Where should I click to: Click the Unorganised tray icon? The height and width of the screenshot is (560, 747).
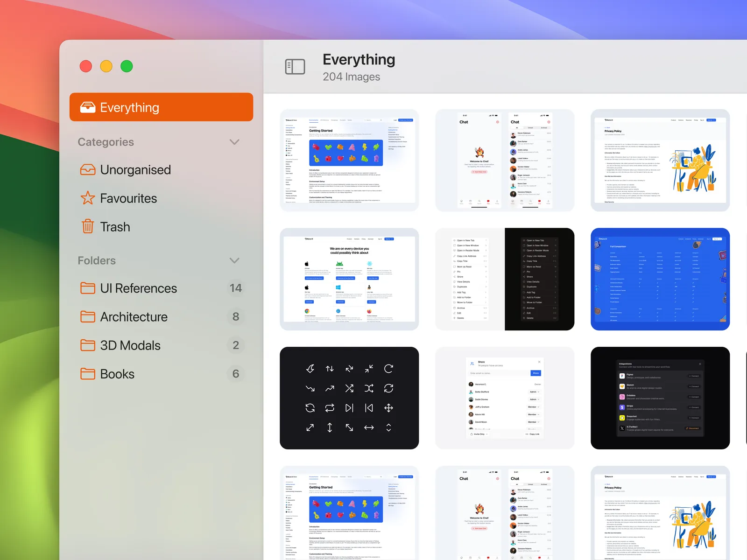pos(88,170)
